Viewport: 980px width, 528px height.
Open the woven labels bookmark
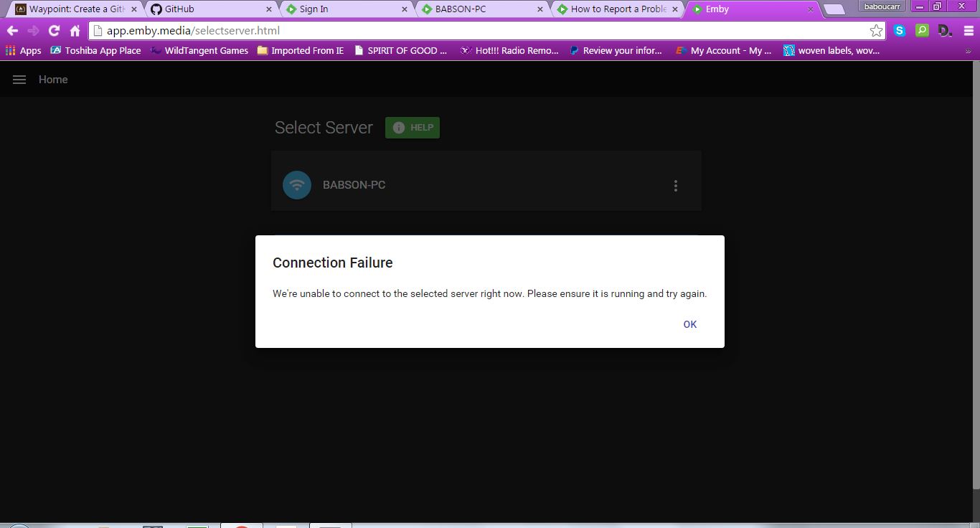coord(831,51)
